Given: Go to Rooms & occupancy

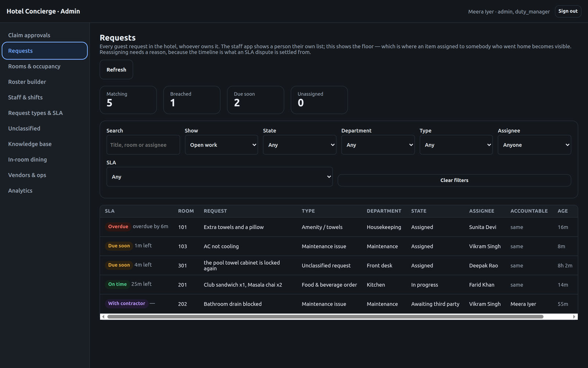Looking at the screenshot, I should (44, 66).
